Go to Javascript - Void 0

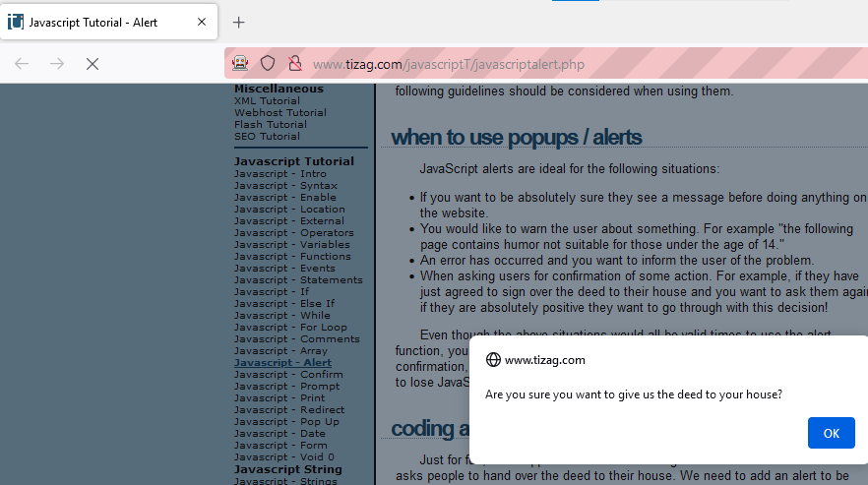(x=284, y=457)
